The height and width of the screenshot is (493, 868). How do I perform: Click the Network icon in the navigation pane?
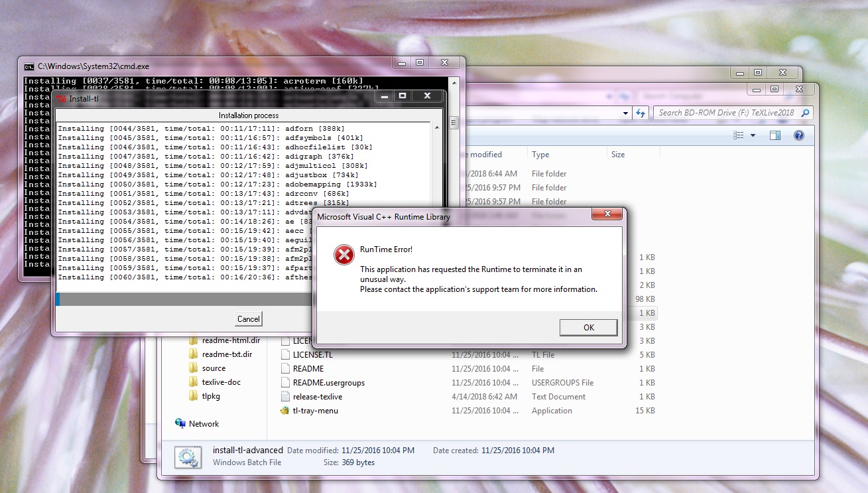[x=180, y=423]
